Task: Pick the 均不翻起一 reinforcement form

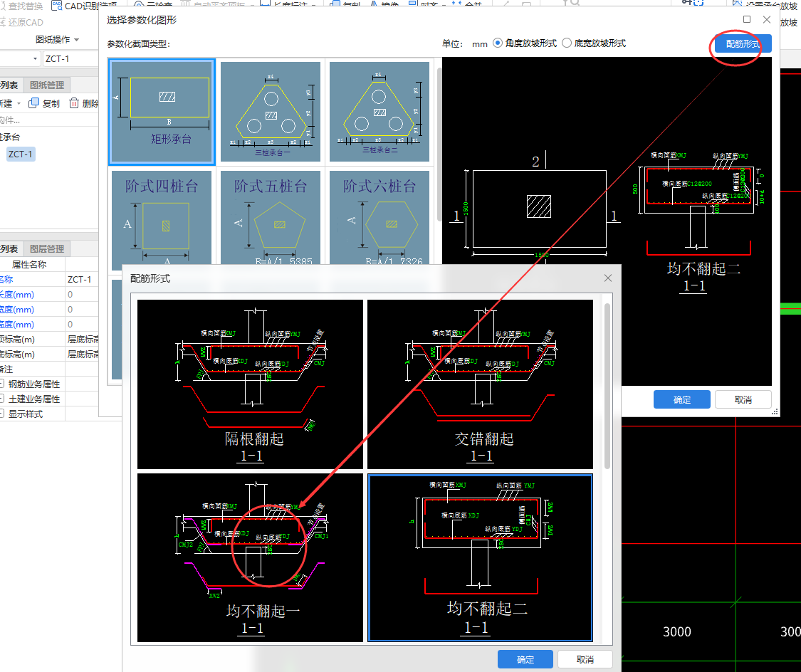Action: click(x=251, y=557)
